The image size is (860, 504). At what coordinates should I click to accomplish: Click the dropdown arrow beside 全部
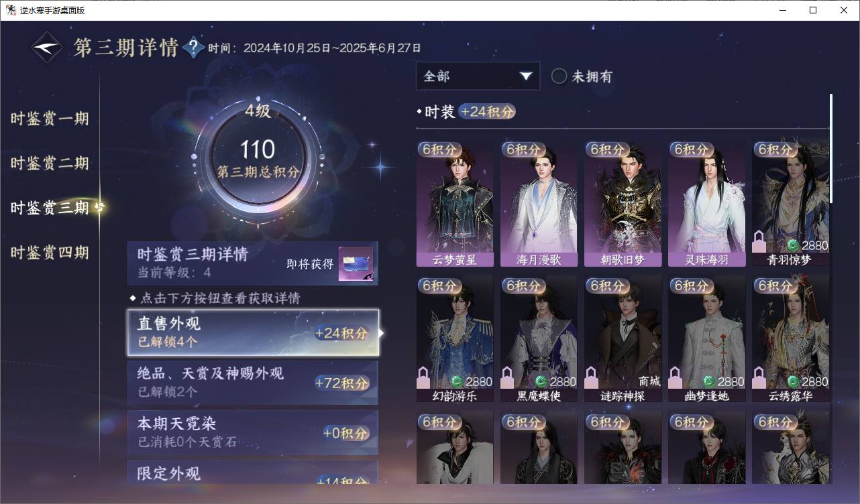point(525,76)
